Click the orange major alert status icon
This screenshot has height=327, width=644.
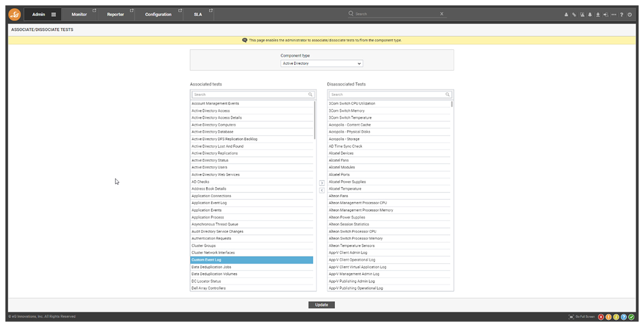point(609,317)
